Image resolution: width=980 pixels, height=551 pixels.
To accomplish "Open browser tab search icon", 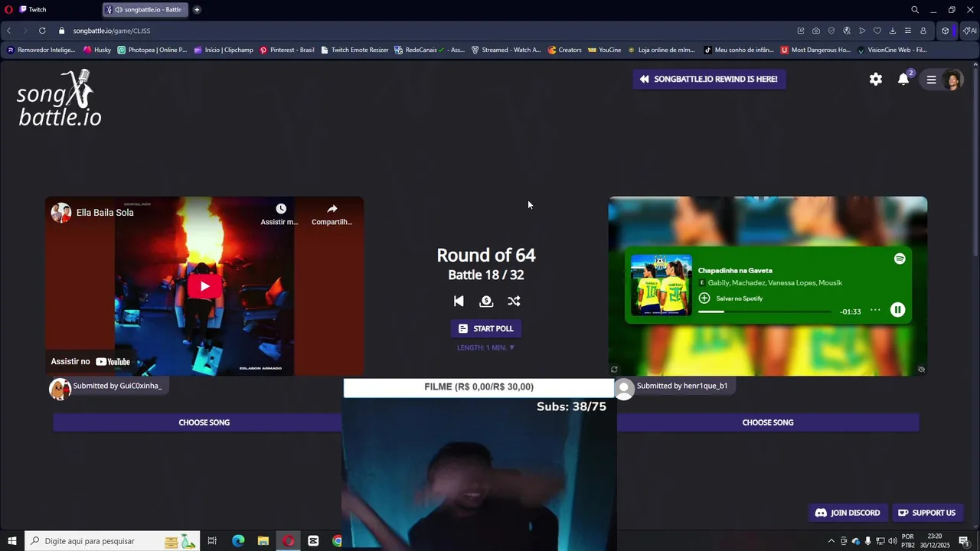I will tap(914, 10).
